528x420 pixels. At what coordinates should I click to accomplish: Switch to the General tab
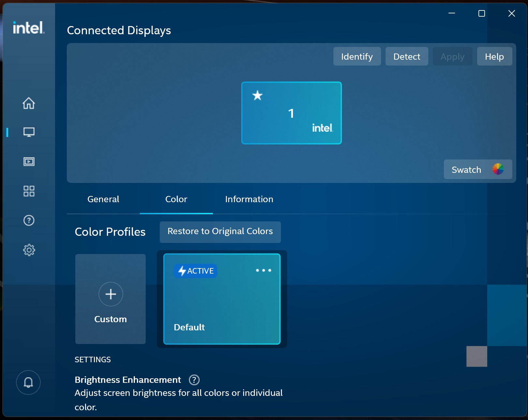pyautogui.click(x=103, y=199)
